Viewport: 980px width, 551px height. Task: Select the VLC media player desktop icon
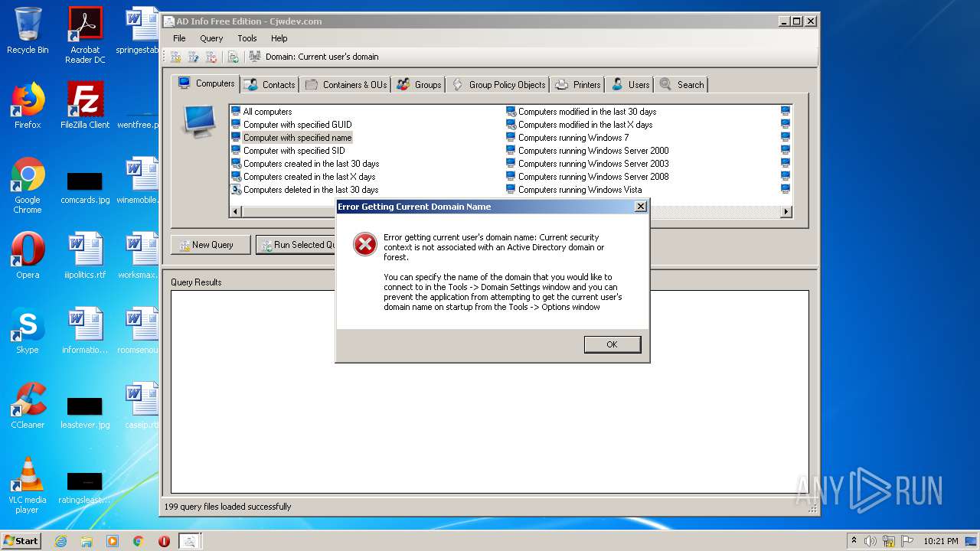pos(28,485)
